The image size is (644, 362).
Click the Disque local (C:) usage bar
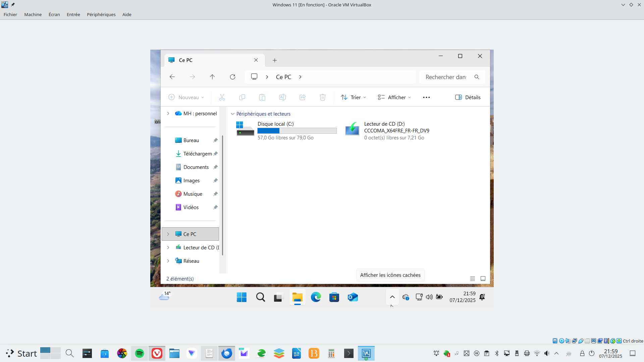tap(297, 131)
